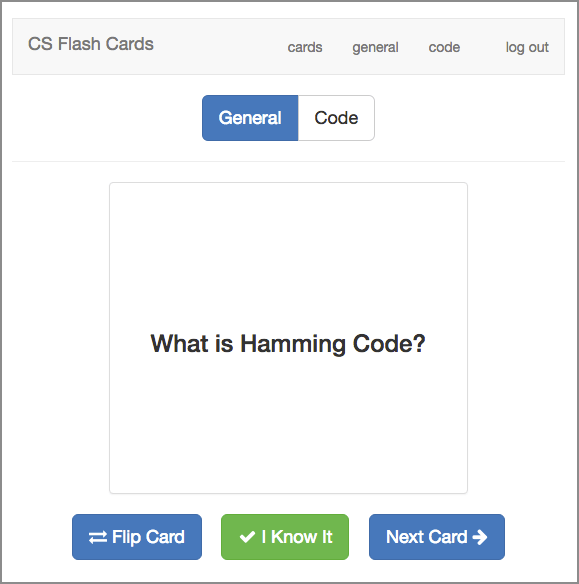Screen dimensions: 579x584
Task: Switch to the Code card type toggle
Action: pyautogui.click(x=336, y=118)
